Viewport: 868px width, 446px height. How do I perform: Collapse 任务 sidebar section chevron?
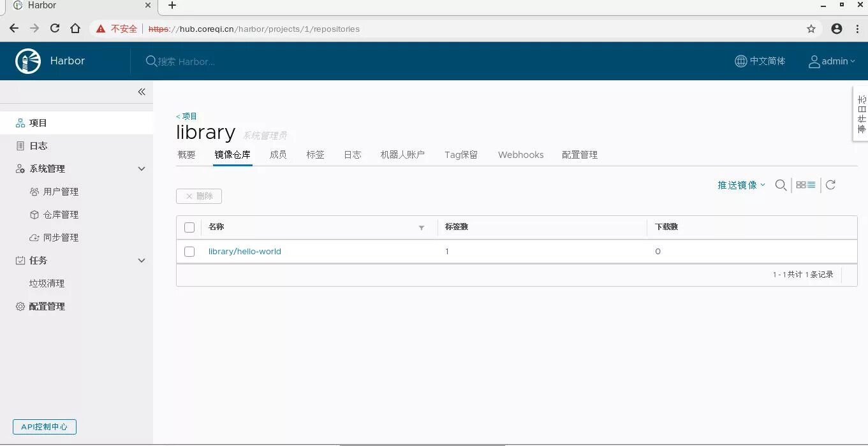(142, 261)
